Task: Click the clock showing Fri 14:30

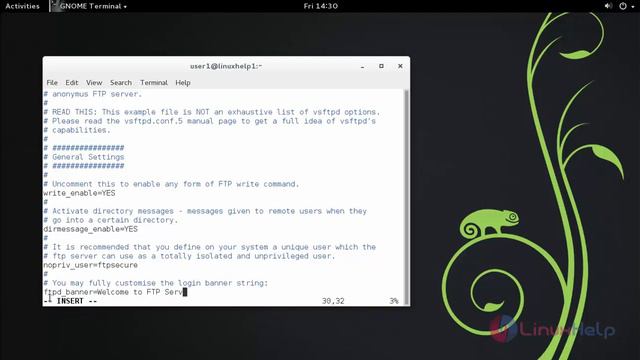Action: (x=320, y=6)
